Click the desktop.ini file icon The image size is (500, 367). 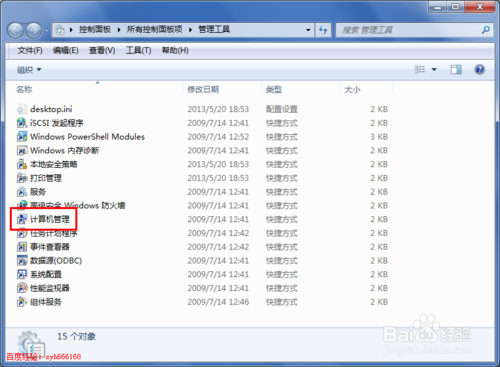22,109
